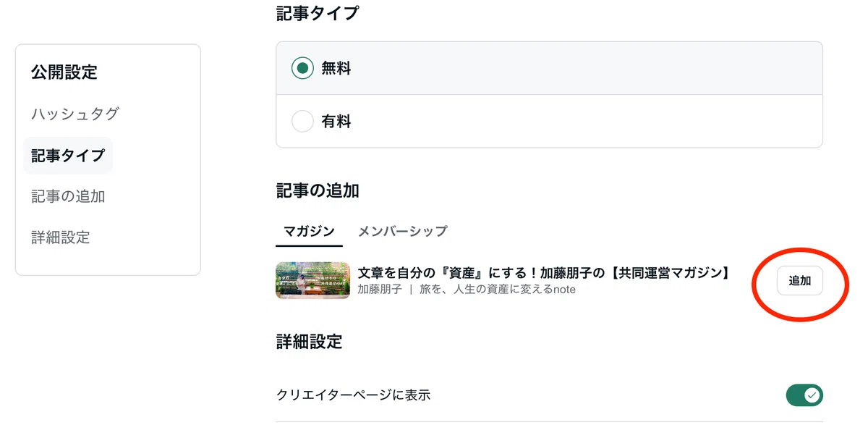Click the 公開設定 sidebar heading
Image resolution: width=868 pixels, height=425 pixels.
tap(64, 72)
